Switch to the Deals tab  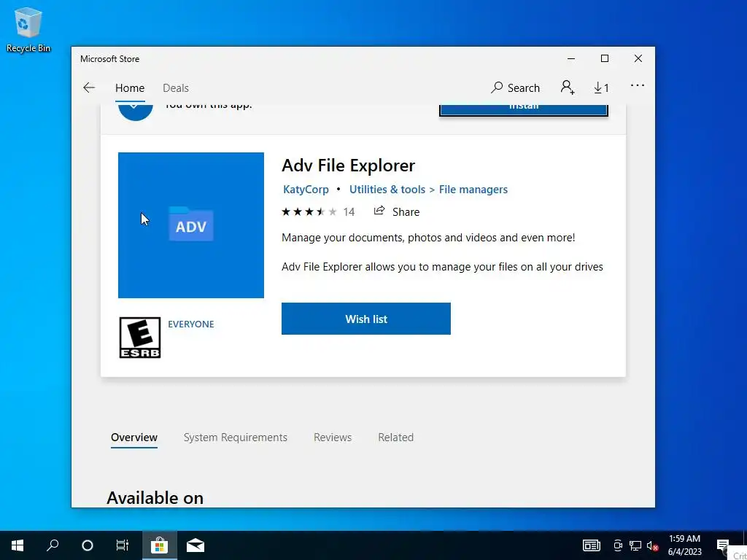[176, 88]
